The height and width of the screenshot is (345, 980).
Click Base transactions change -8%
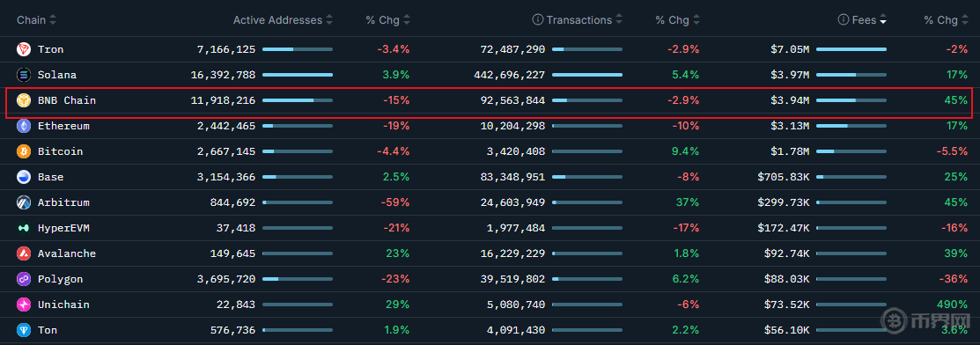point(688,177)
